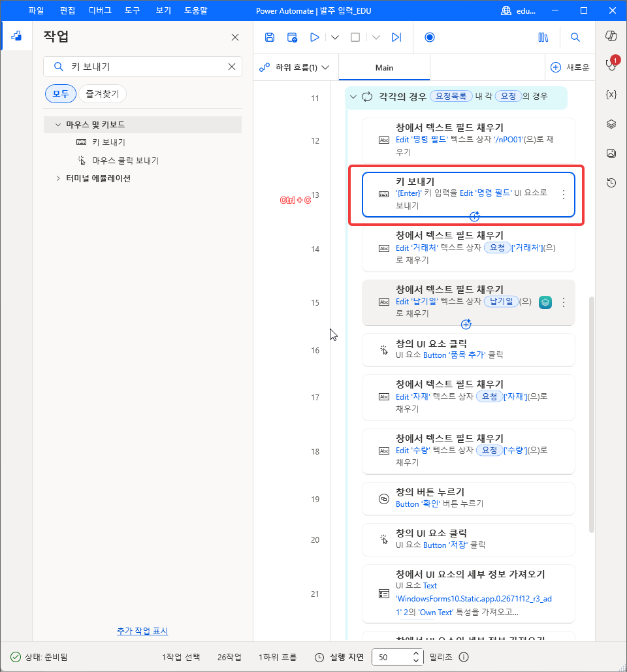Click the Save As icon in toolbar
Viewport: 627px width, 672px height.
click(292, 37)
